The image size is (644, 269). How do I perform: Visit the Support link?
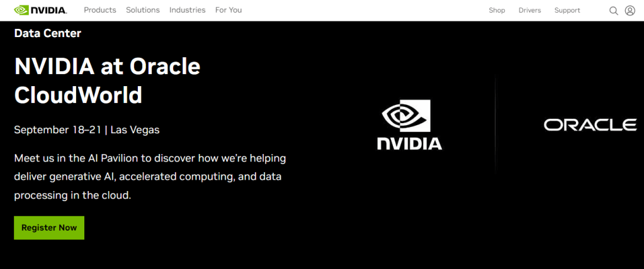[567, 11]
